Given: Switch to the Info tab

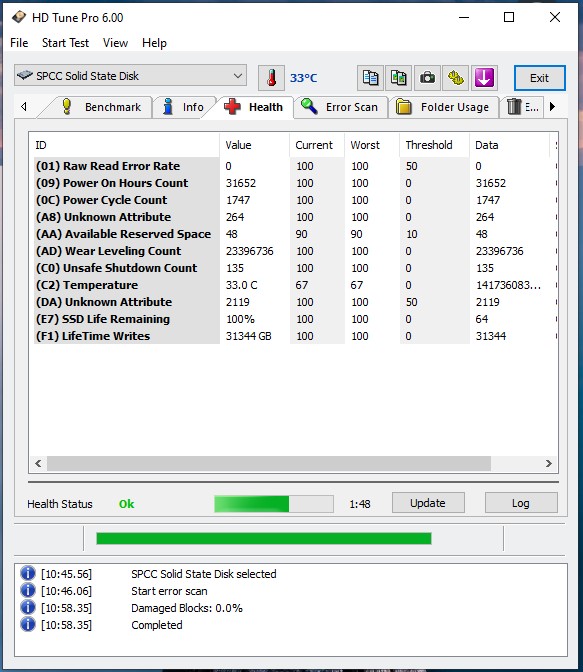Looking at the screenshot, I should [183, 107].
